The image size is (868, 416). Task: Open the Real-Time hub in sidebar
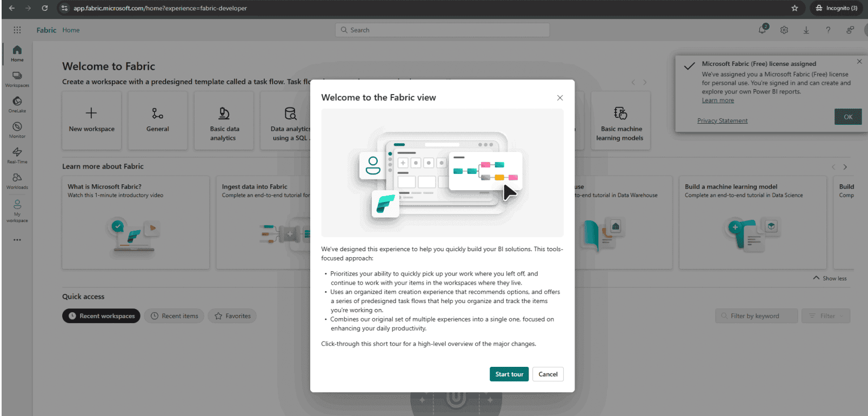point(17,155)
